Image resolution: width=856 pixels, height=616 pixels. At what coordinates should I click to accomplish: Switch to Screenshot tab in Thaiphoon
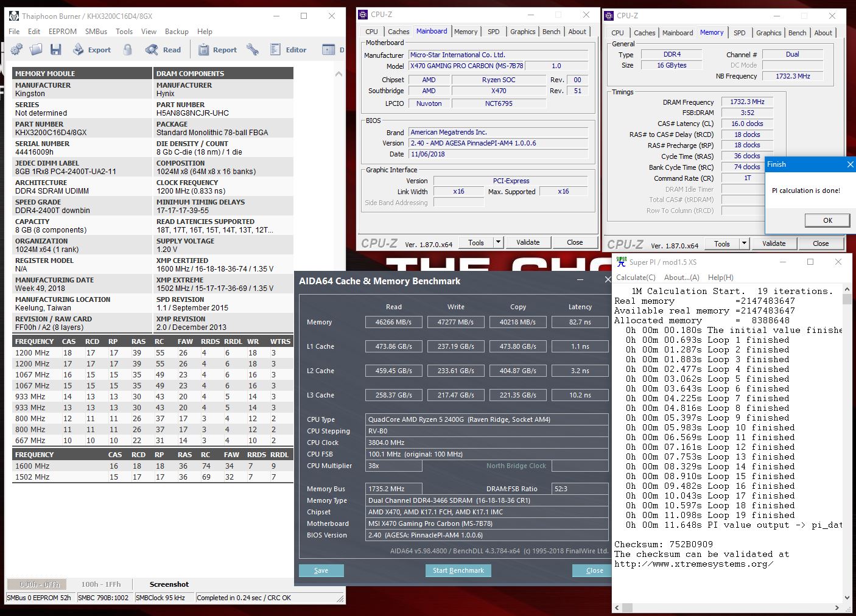click(x=169, y=584)
